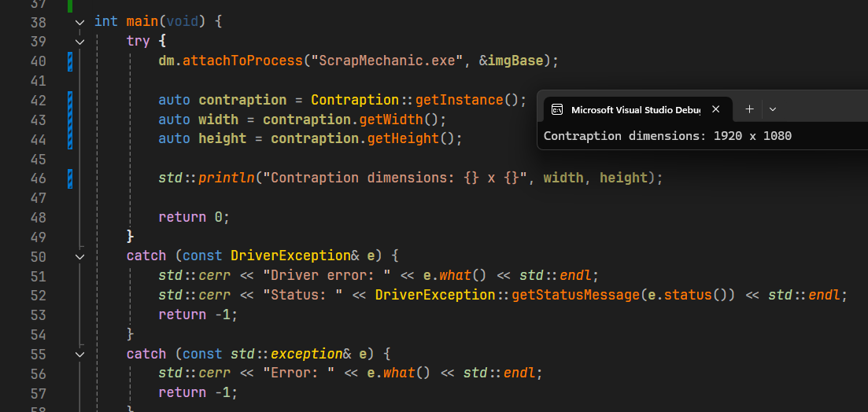Collapse the main function fold arrow

tap(79, 22)
